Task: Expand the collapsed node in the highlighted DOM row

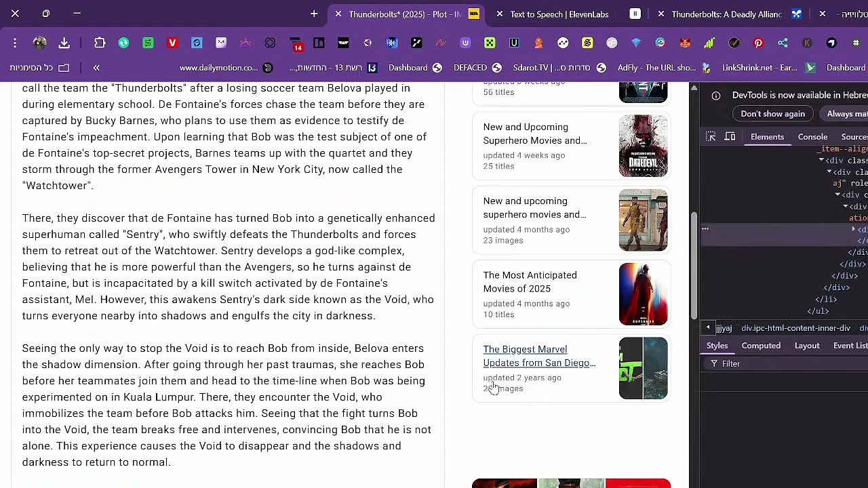Action: (854, 230)
